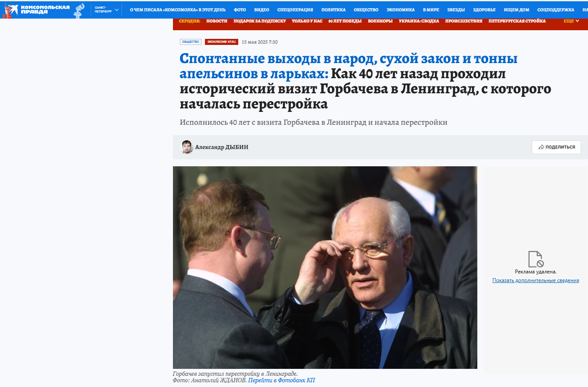
Task: Click the ПОДЕЛИТЬСЯ button
Action: [x=556, y=147]
